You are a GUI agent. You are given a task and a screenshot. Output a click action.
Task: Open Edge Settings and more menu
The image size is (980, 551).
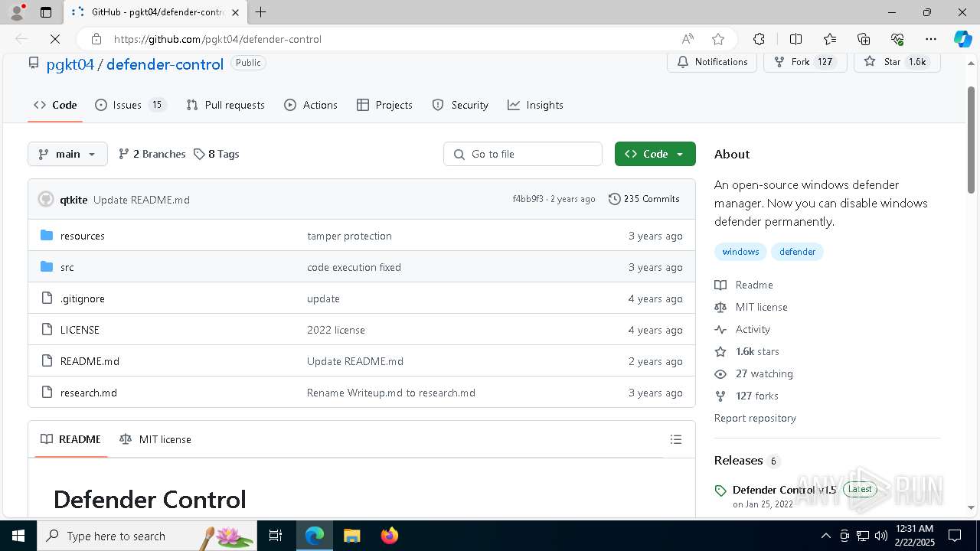(931, 39)
